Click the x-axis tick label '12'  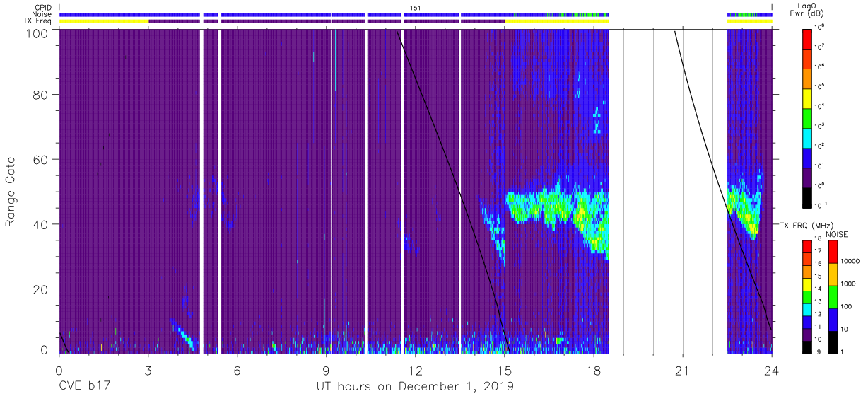pos(415,370)
